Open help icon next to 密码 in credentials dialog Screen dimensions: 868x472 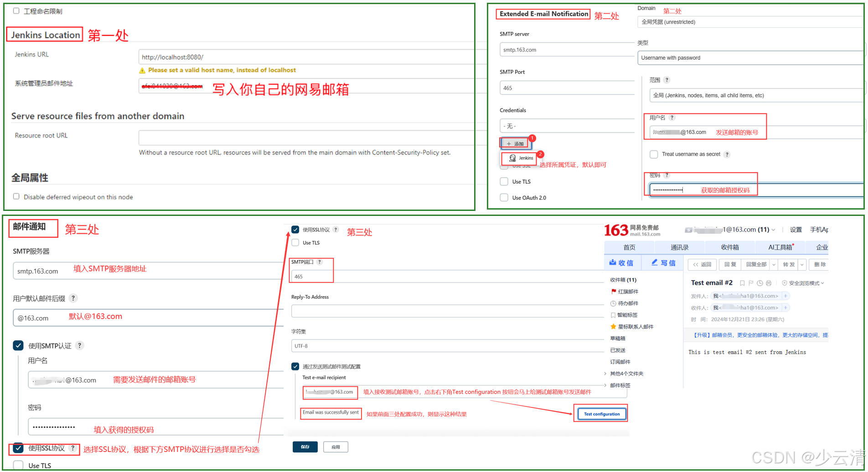(667, 175)
